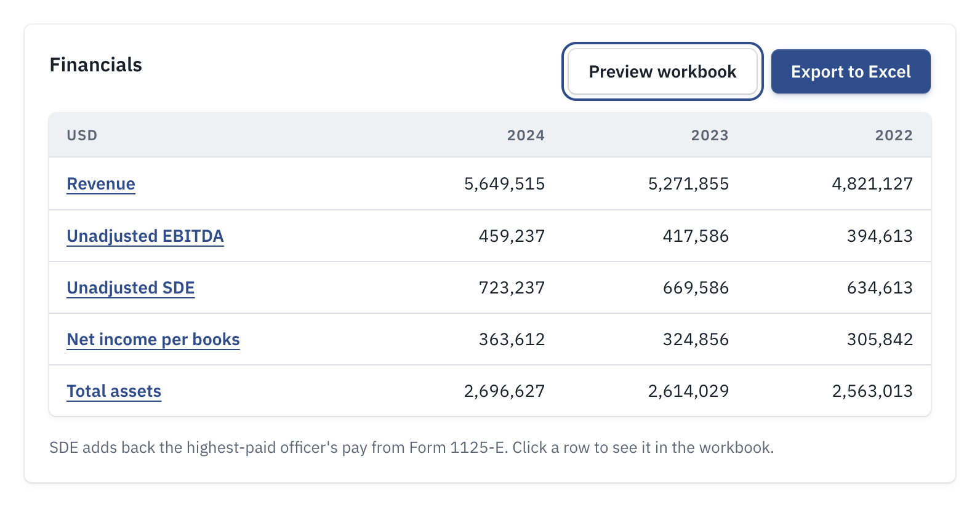
Task: Select total assets figure 2,614,029
Action: [x=689, y=391]
